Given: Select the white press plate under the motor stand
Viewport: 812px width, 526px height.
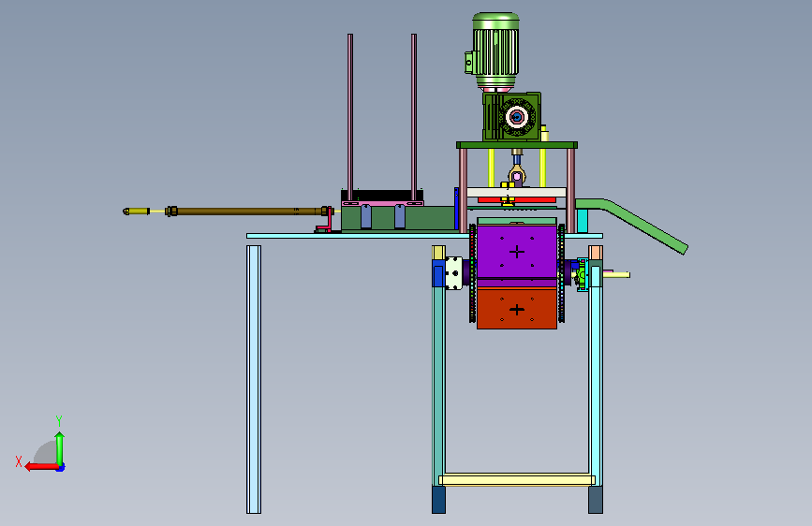Looking at the screenshot, I should 516,192.
